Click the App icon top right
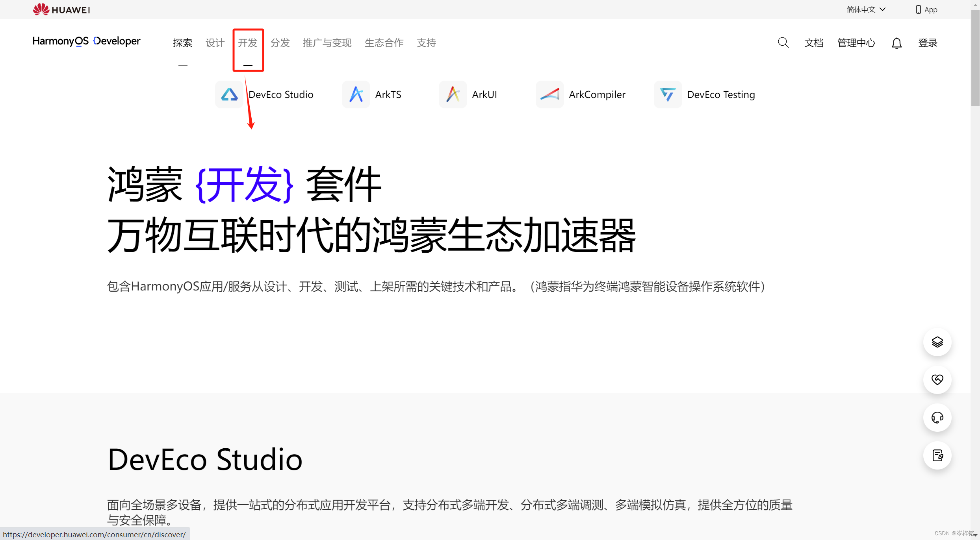 click(925, 9)
